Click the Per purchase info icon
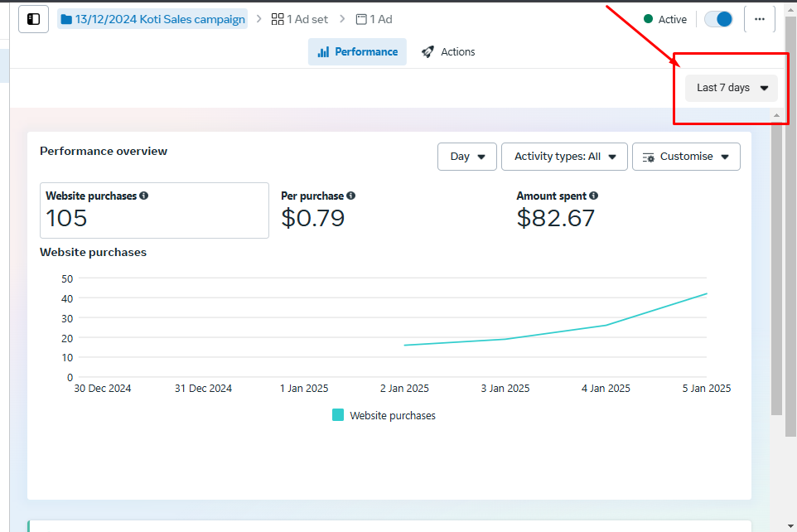Image resolution: width=797 pixels, height=532 pixels. coord(351,196)
